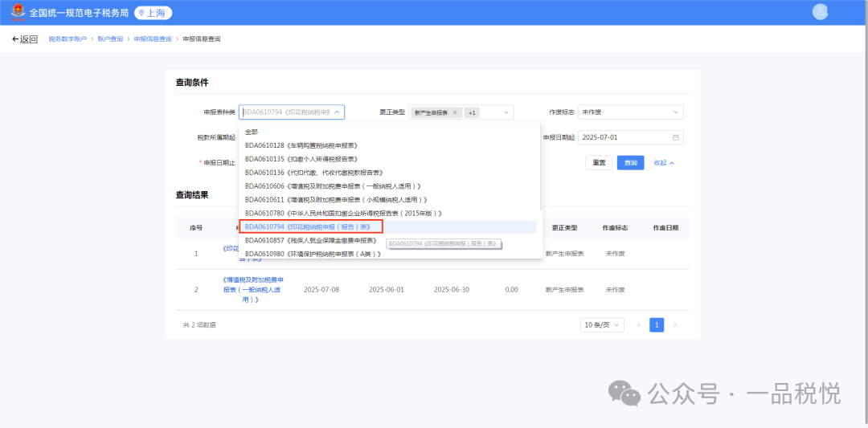The height and width of the screenshot is (428, 868).
Task: Go to the next results page arrow
Action: click(x=674, y=325)
